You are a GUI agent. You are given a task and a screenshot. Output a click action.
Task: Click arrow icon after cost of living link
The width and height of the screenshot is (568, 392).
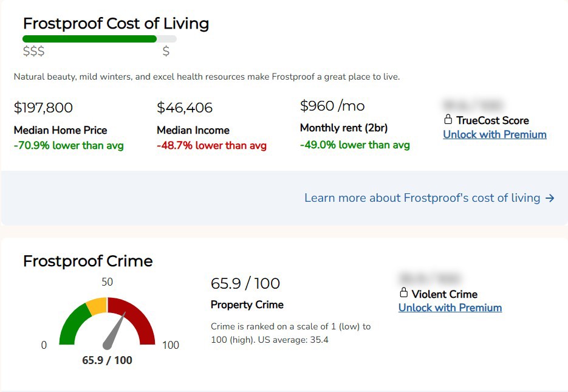point(550,198)
